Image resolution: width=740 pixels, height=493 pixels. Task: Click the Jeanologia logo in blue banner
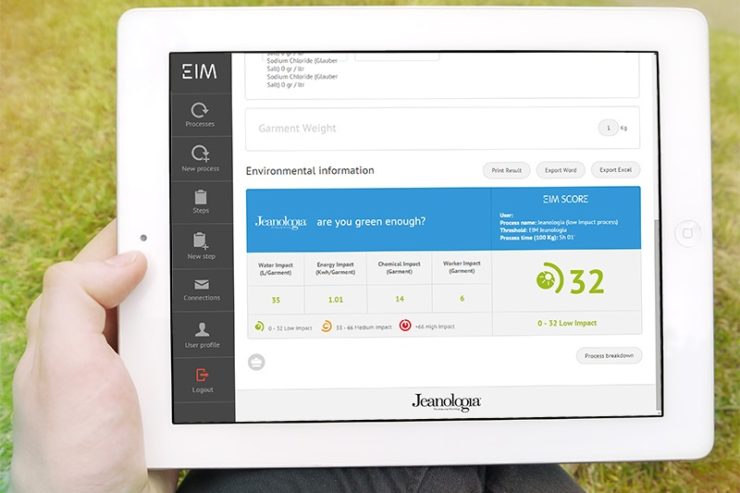(280, 222)
